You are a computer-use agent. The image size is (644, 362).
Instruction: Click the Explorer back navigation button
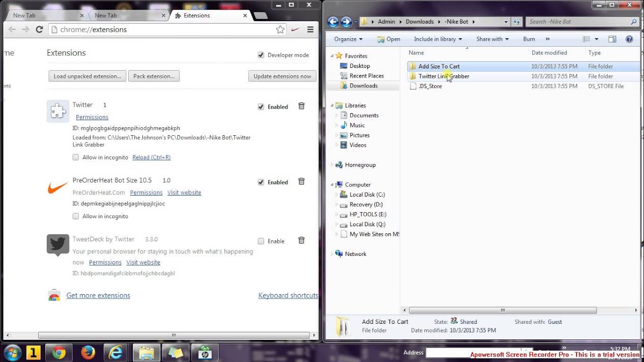(333, 22)
